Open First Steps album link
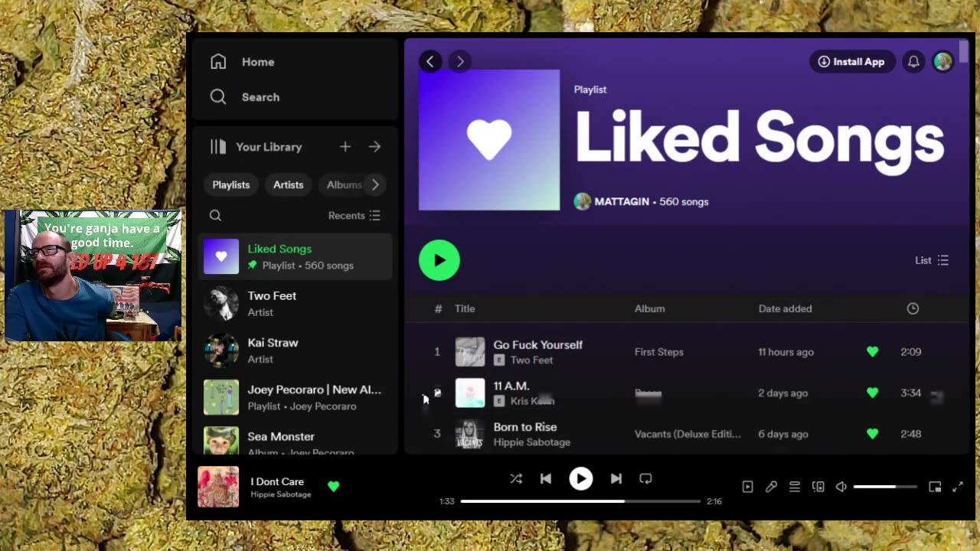The image size is (980, 551). 659,352
